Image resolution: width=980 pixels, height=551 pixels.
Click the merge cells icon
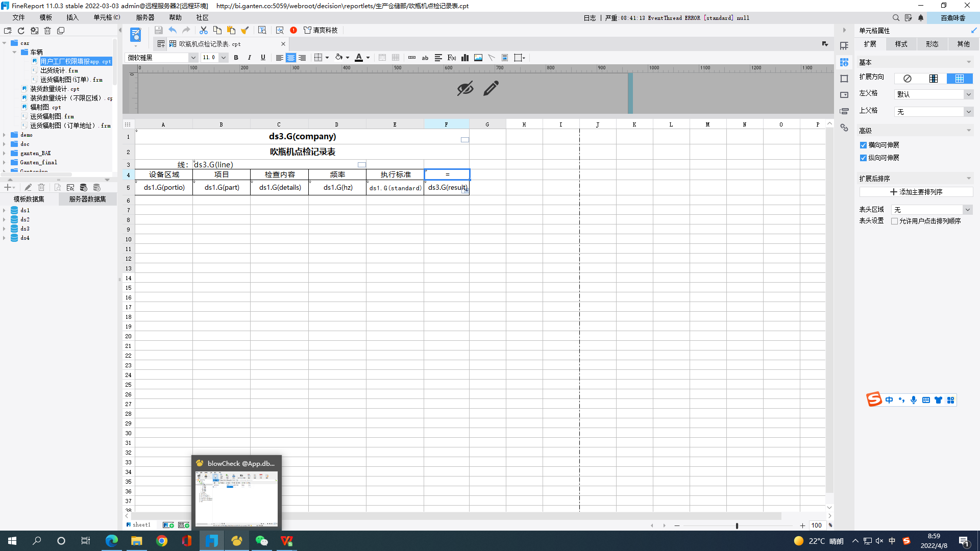coord(382,58)
